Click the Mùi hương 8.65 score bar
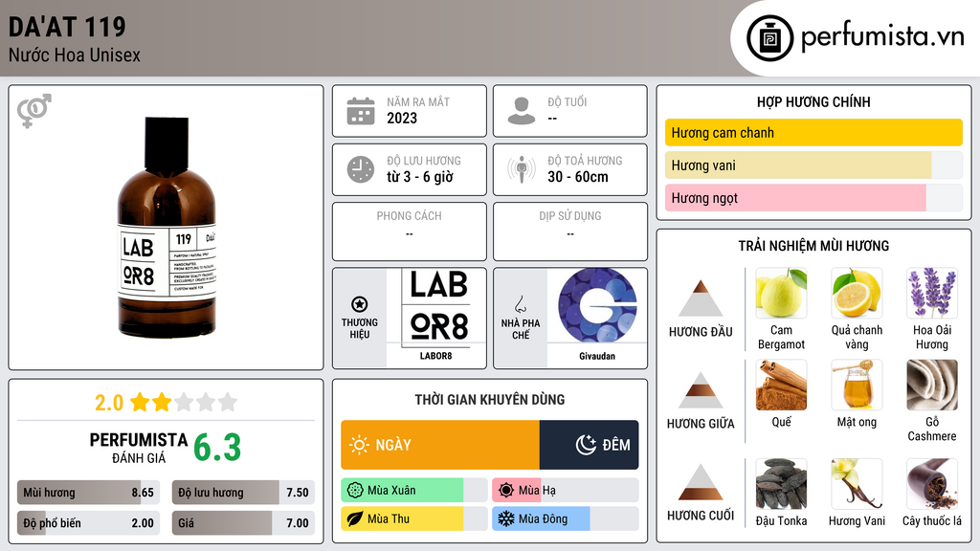The image size is (980, 551). click(89, 493)
